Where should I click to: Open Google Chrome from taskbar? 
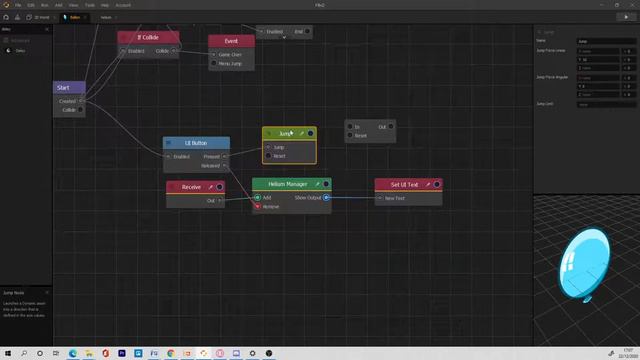pos(171,353)
